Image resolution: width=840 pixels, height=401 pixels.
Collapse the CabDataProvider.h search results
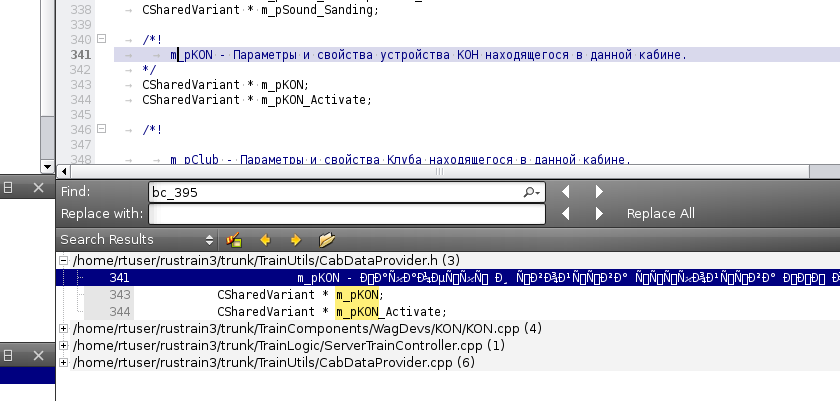(65, 260)
